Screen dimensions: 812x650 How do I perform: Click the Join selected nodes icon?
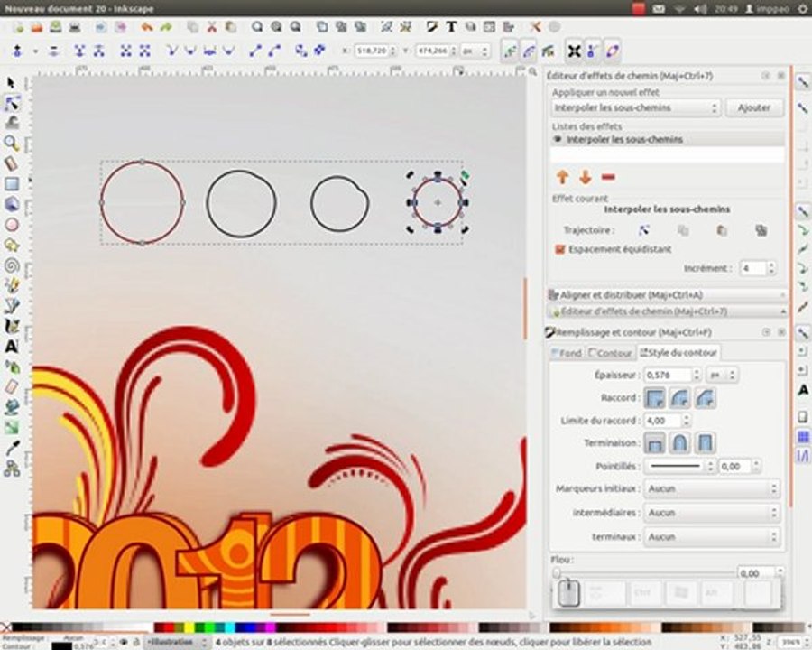pos(79,51)
